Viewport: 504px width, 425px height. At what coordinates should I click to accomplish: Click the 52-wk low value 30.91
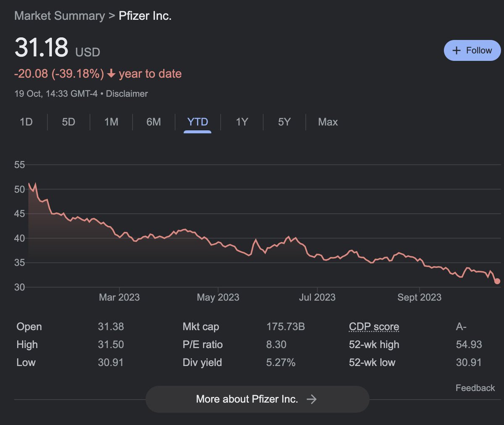point(469,362)
